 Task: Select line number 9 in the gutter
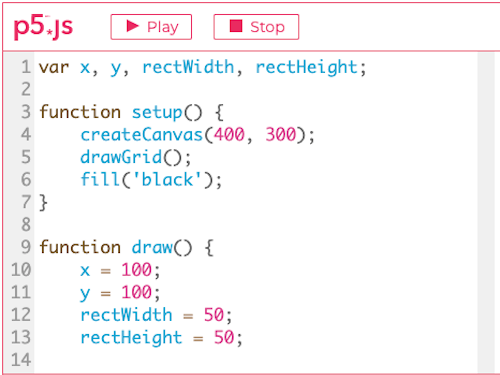click(x=26, y=247)
